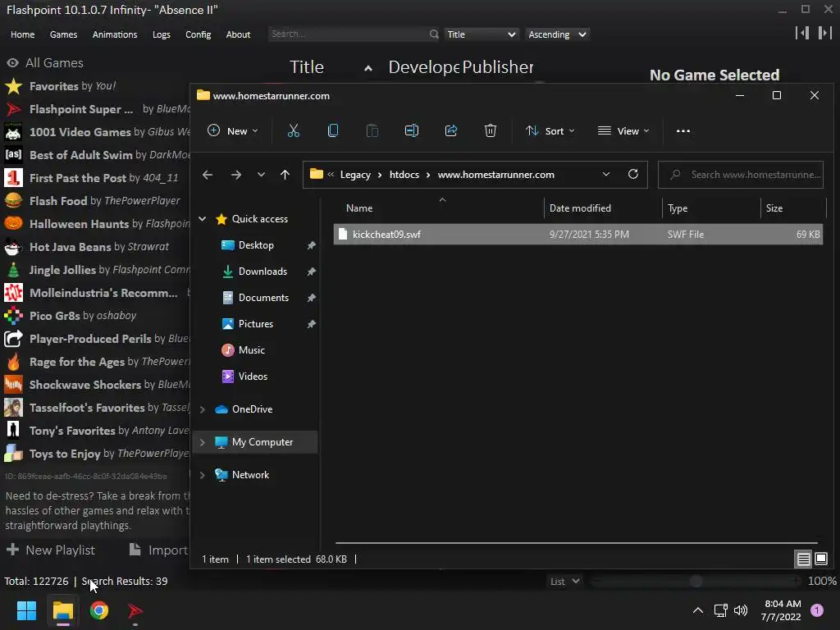Unpin Desktop from Quick access
This screenshot has width=840, height=630.
(x=311, y=245)
